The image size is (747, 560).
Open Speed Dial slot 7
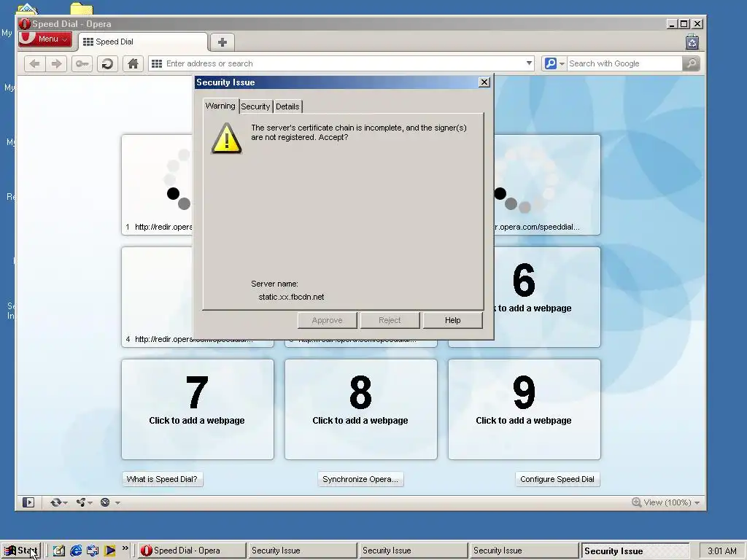(x=197, y=410)
